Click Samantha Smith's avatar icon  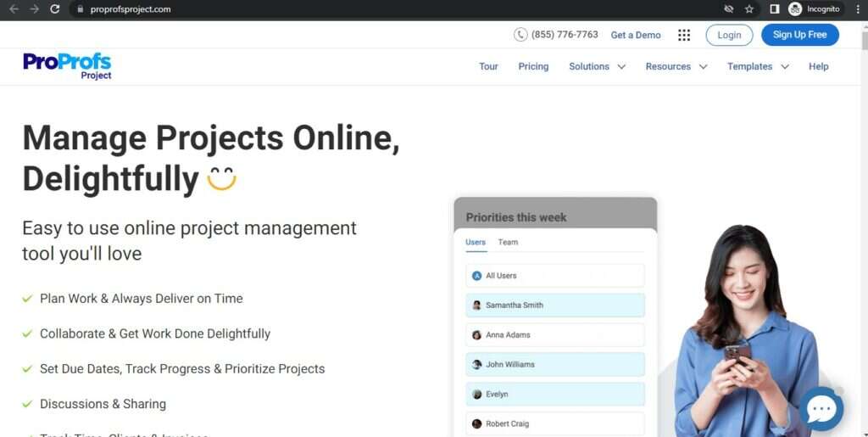pyautogui.click(x=476, y=305)
